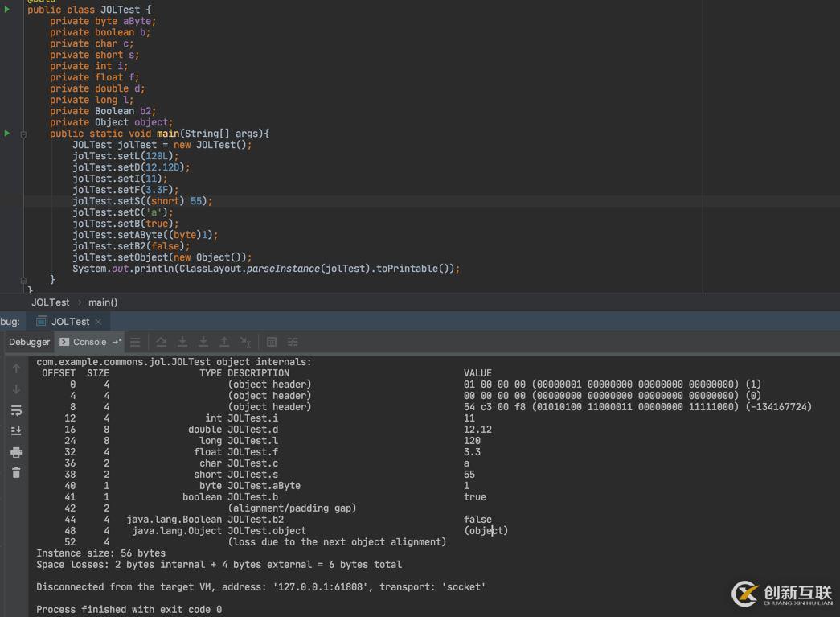Viewport: 840px width, 617px height.
Task: Print the console output with printer icon
Action: coord(16,452)
